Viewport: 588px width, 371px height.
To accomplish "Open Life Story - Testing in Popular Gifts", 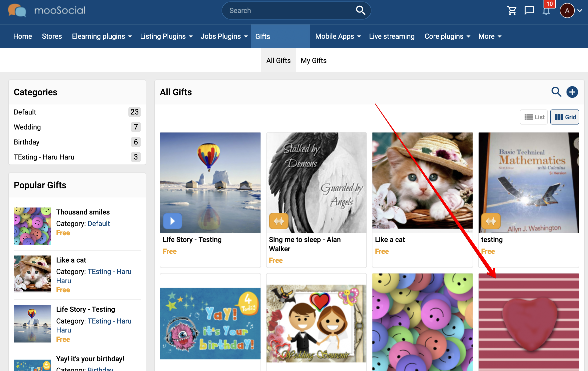I will [x=85, y=309].
